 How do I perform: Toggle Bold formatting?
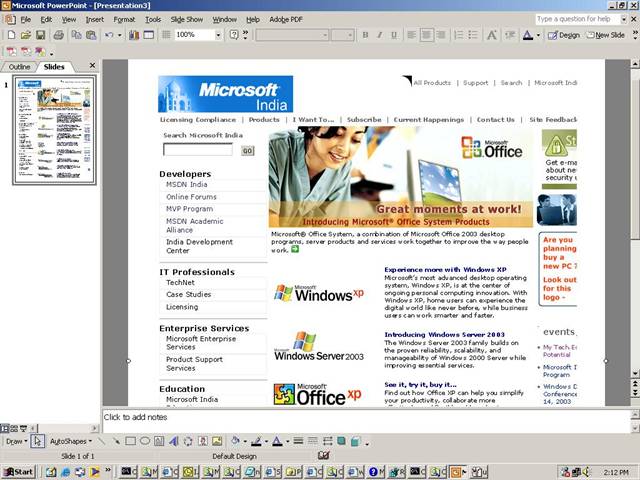[x=365, y=35]
